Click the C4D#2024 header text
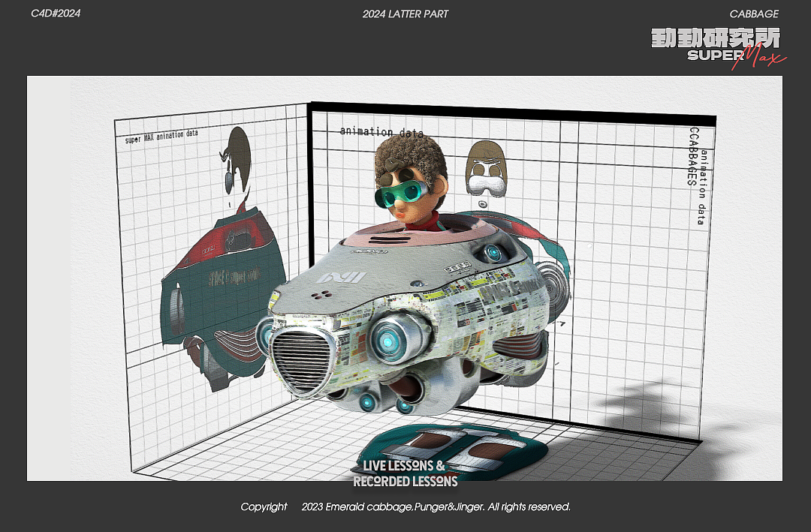This screenshot has width=811, height=532. (x=56, y=14)
